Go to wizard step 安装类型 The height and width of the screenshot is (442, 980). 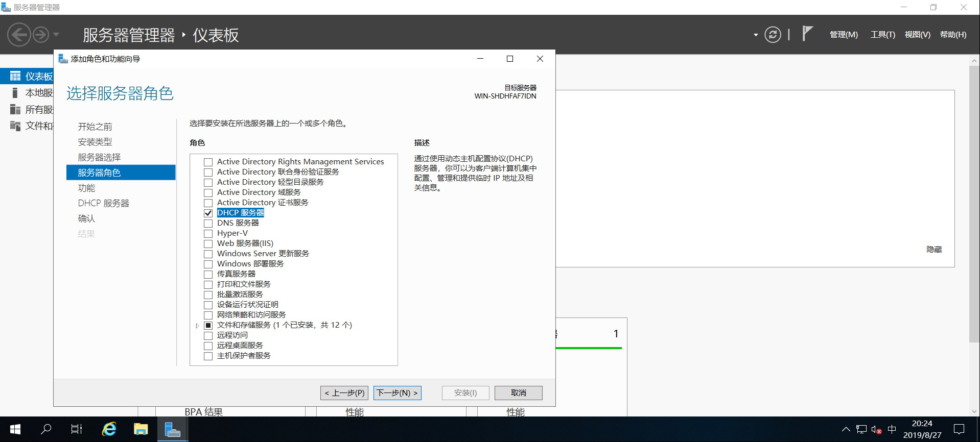95,142
